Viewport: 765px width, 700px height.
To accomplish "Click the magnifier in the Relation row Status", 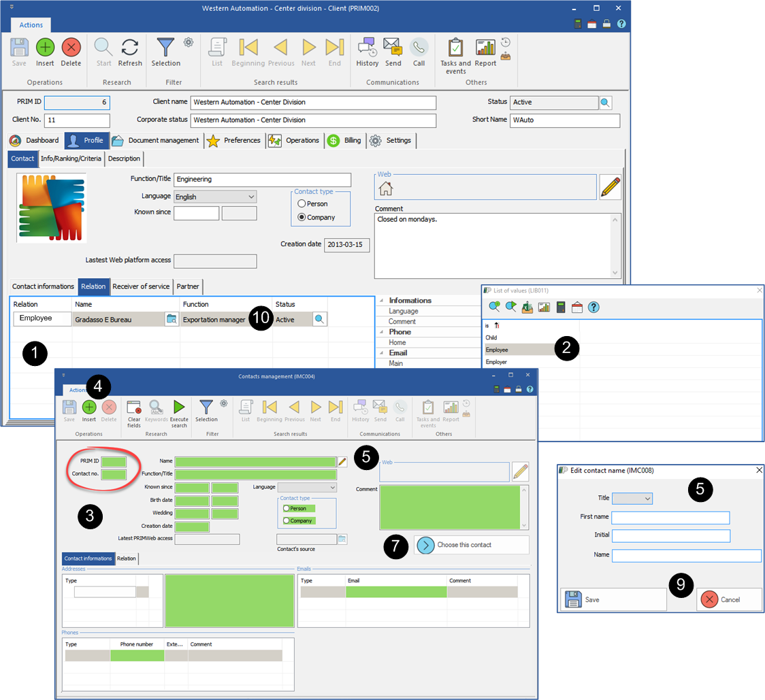I will click(320, 319).
